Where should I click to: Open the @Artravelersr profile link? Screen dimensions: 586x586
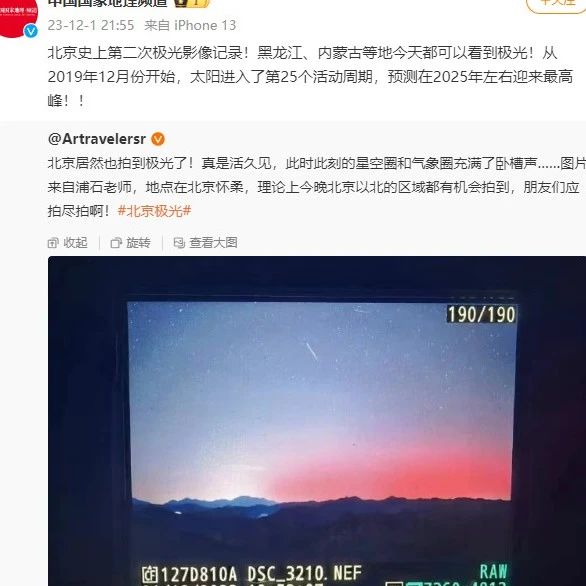97,139
